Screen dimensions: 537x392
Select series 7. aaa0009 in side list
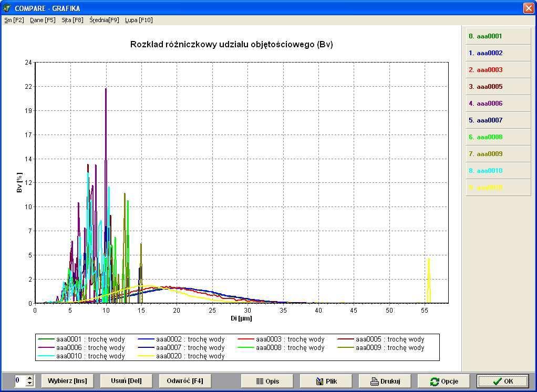[x=498, y=154]
